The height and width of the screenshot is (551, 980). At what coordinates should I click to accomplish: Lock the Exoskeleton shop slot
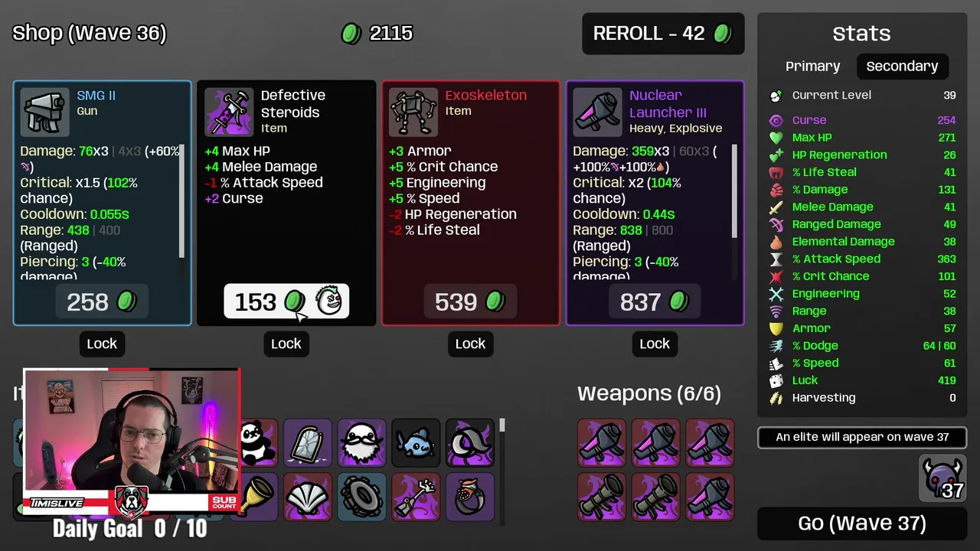point(470,344)
